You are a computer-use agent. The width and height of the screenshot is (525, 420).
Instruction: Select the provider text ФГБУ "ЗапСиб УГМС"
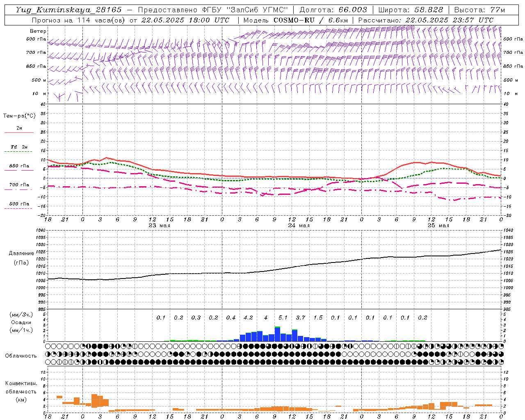pyautogui.click(x=245, y=10)
